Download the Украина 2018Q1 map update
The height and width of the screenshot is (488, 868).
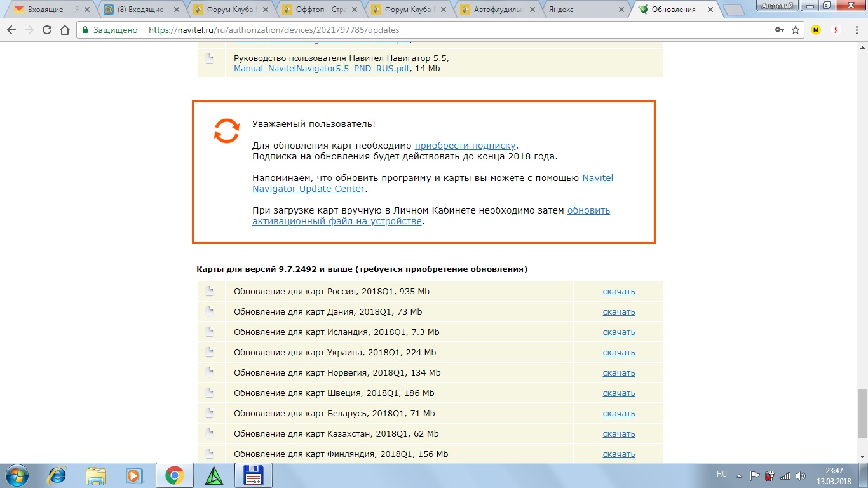click(x=618, y=353)
